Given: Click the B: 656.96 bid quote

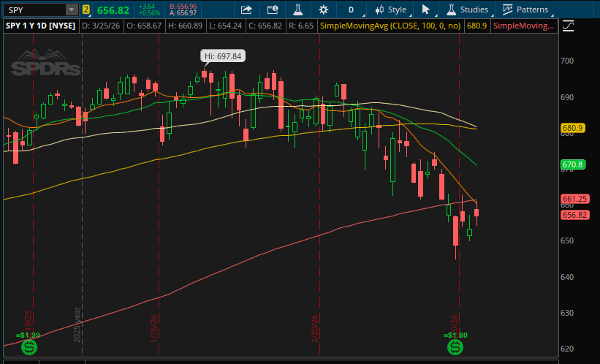Looking at the screenshot, I should (183, 7).
